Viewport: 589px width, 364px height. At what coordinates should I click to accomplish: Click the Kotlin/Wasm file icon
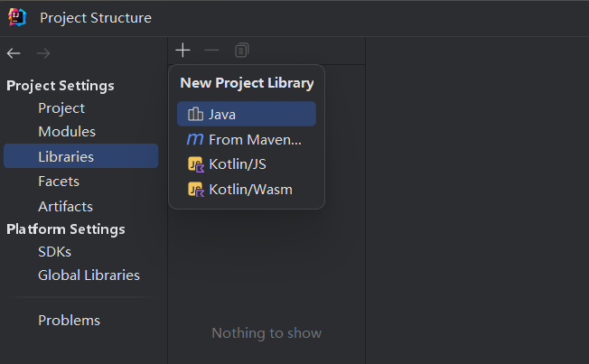(195, 190)
